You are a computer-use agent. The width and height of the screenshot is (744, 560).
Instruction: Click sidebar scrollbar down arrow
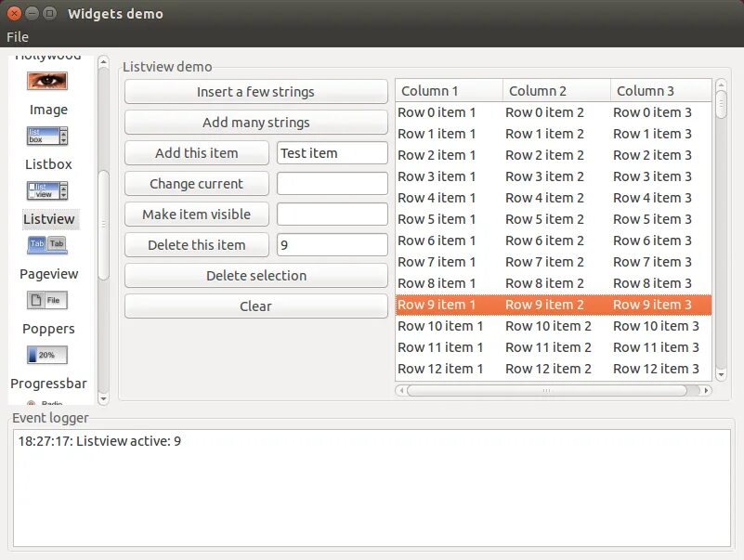[103, 399]
